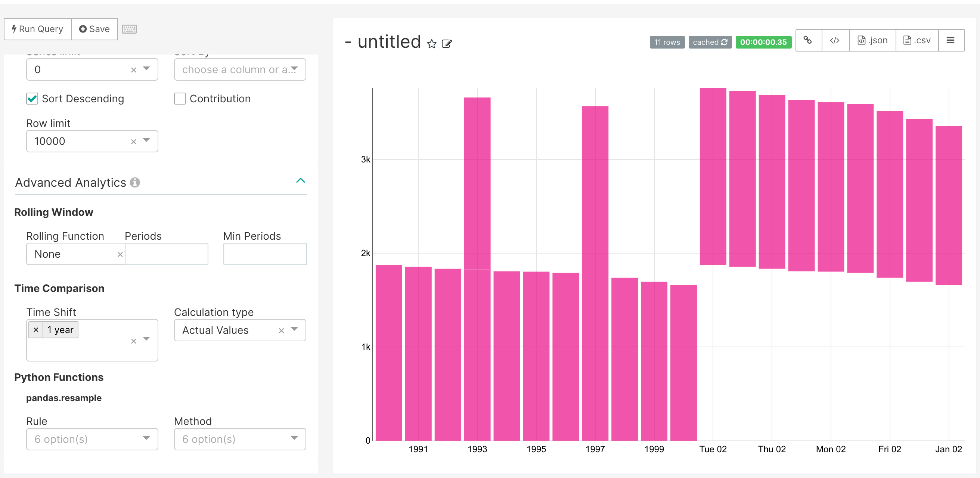The image size is (980, 478).
Task: Open the embed code icon
Action: coord(835,40)
